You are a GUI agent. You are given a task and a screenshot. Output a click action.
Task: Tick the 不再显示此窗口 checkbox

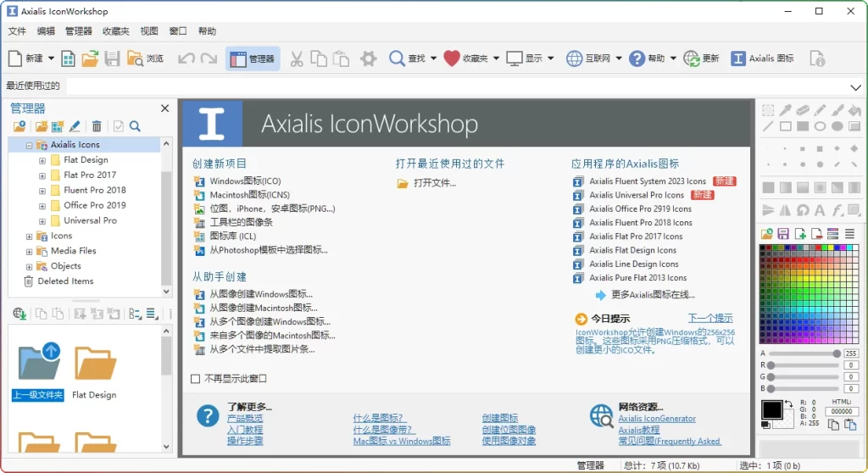[x=196, y=379]
